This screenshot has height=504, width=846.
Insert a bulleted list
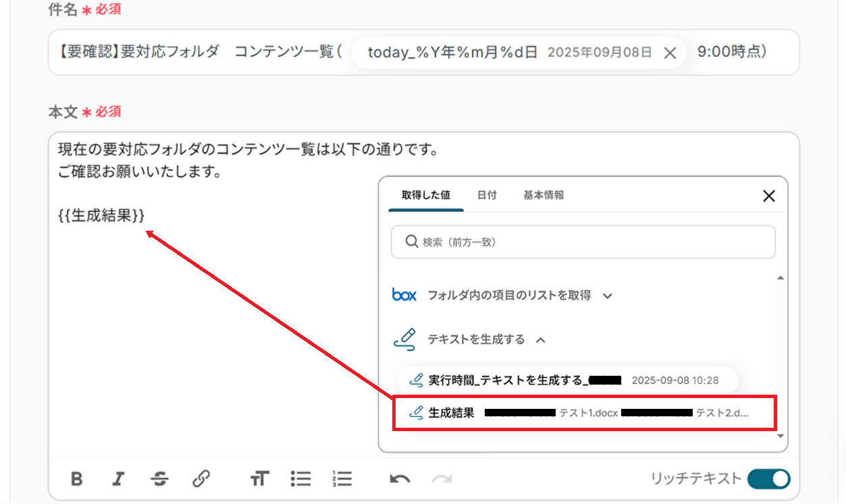[300, 479]
